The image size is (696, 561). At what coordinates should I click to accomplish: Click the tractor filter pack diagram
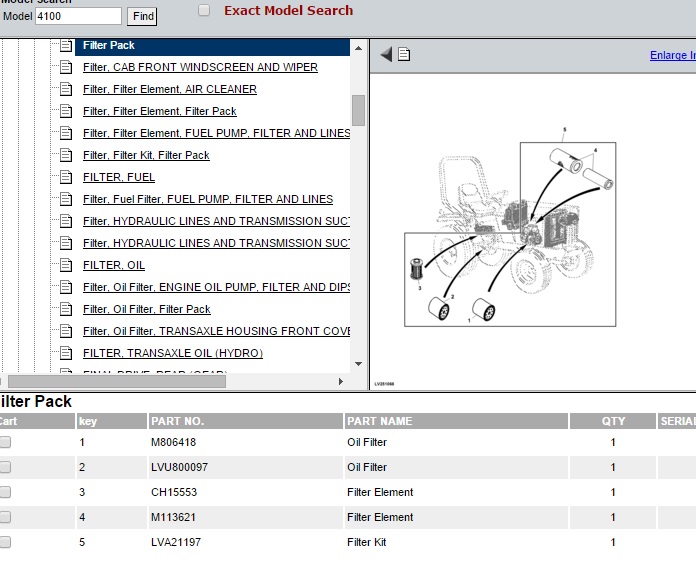(510, 229)
